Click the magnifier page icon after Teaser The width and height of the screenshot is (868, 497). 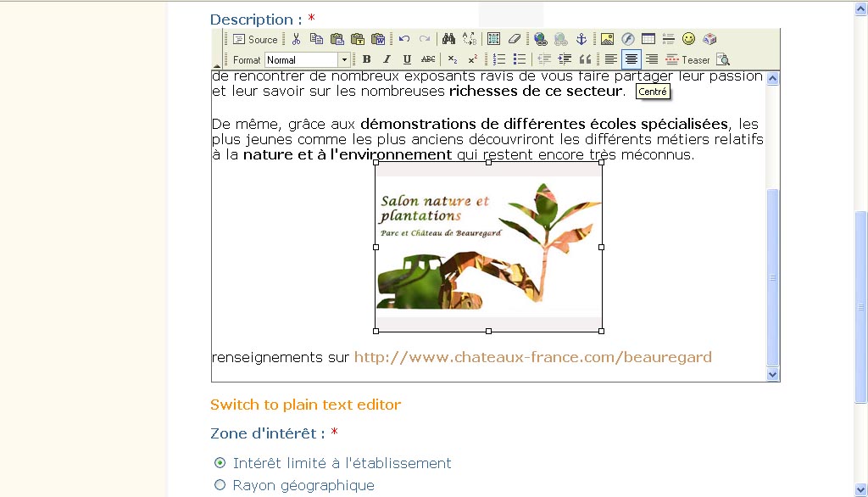(x=723, y=60)
